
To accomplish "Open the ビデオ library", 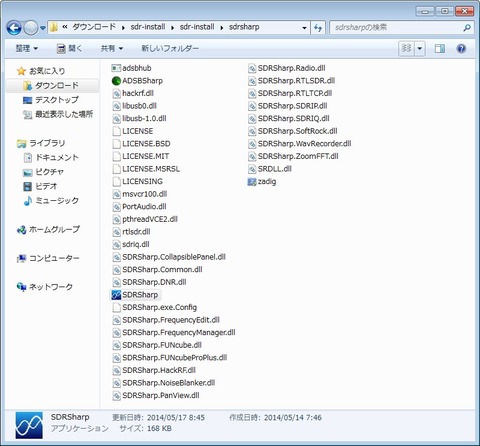I will (40, 186).
